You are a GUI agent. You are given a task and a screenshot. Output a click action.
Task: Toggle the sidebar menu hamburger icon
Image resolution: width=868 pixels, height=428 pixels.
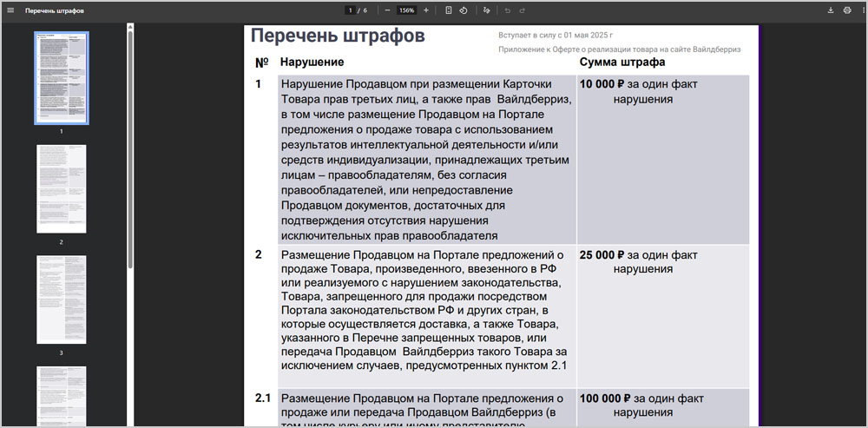(x=10, y=10)
